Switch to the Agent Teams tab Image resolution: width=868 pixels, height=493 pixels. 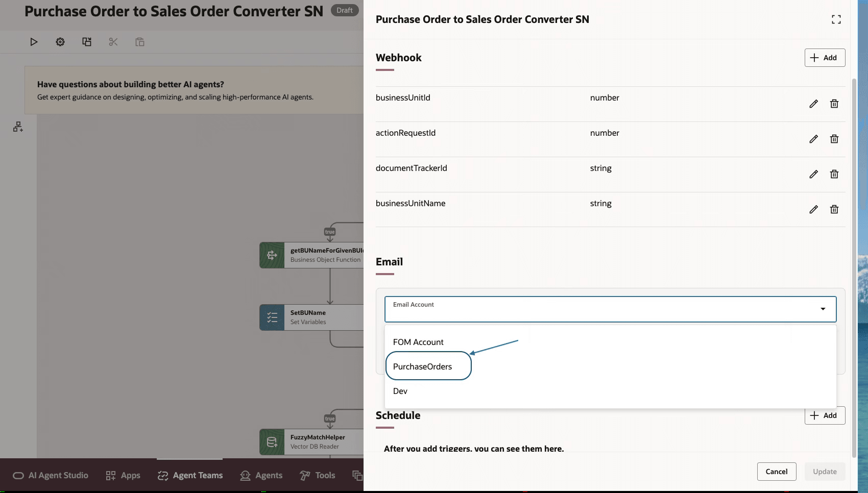coord(190,475)
